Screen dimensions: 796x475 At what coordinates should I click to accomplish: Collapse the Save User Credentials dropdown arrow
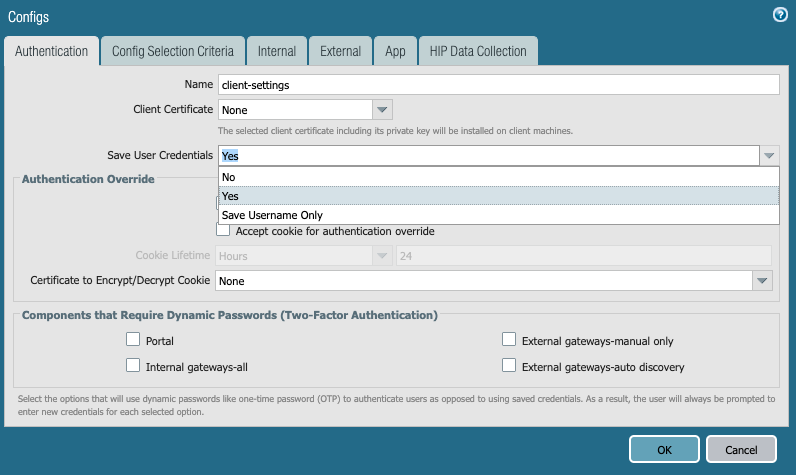coord(768,156)
